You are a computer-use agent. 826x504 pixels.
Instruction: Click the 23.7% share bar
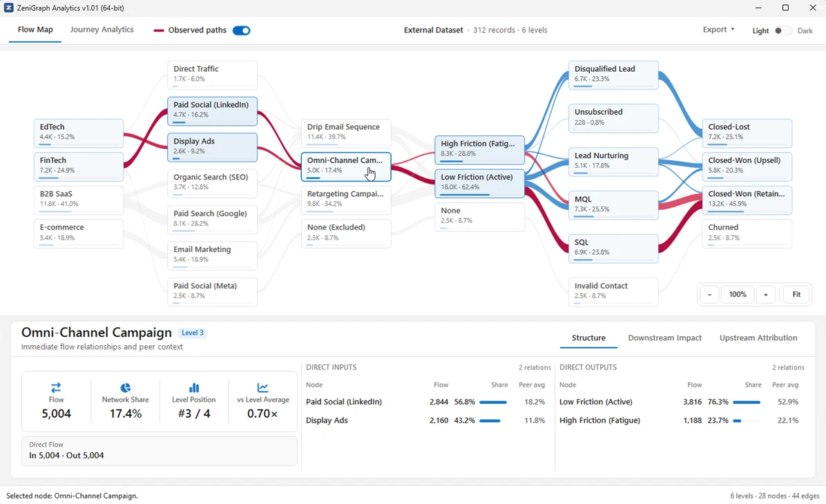click(747, 420)
